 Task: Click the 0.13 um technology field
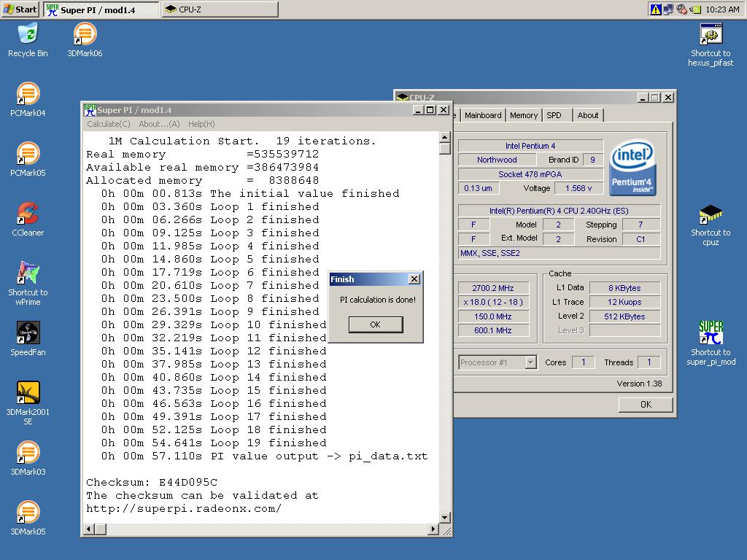tap(479, 188)
